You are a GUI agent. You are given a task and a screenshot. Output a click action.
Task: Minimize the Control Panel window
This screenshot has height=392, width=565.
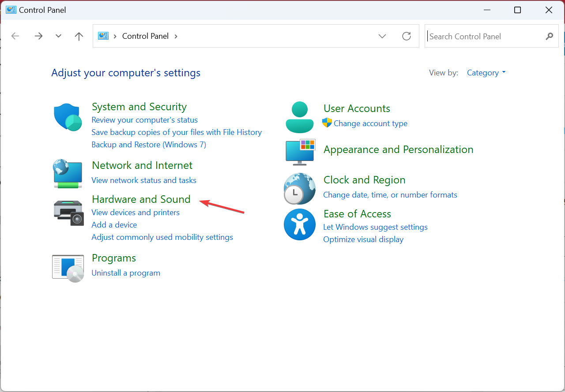(486, 10)
